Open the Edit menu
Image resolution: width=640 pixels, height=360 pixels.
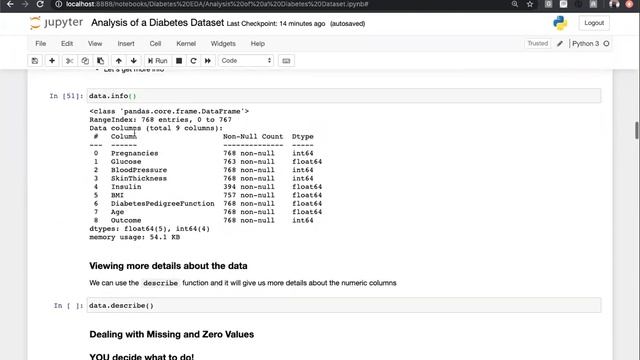point(67,44)
